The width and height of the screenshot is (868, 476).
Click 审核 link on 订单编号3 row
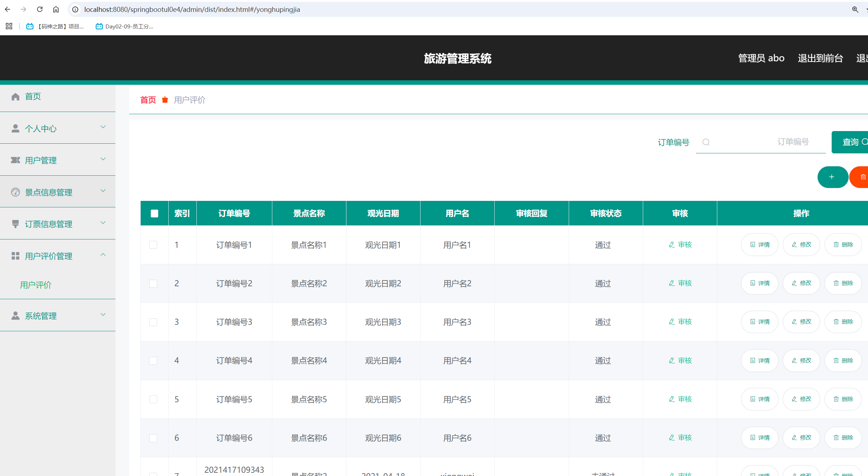(680, 322)
